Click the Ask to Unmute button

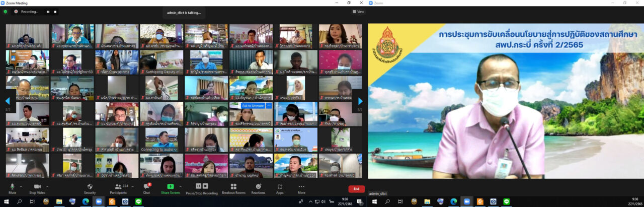pyautogui.click(x=252, y=106)
